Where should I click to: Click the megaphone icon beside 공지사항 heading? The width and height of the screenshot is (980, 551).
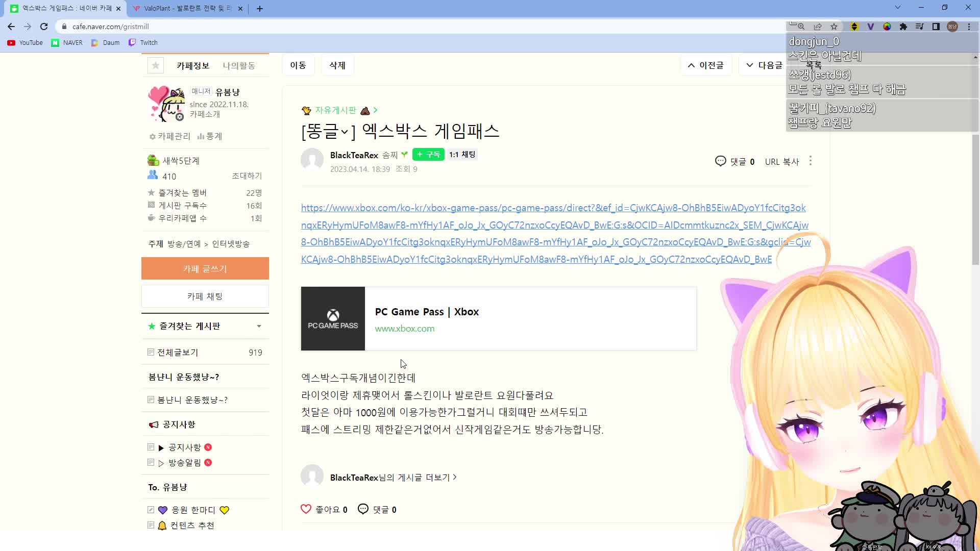click(x=154, y=424)
